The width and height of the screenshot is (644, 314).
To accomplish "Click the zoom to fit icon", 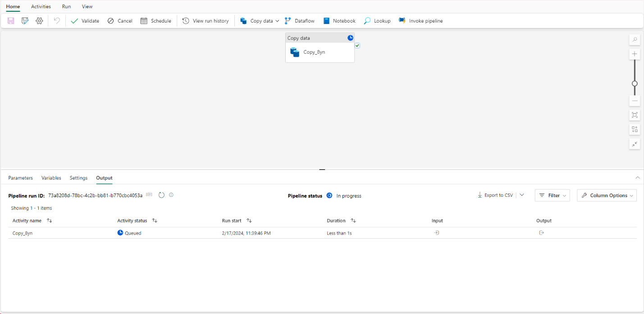I will click(635, 115).
